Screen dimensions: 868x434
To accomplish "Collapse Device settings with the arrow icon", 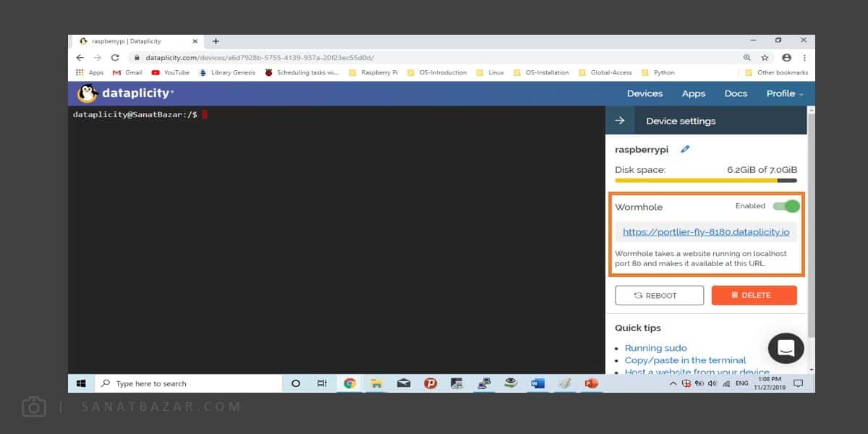I will [x=620, y=121].
